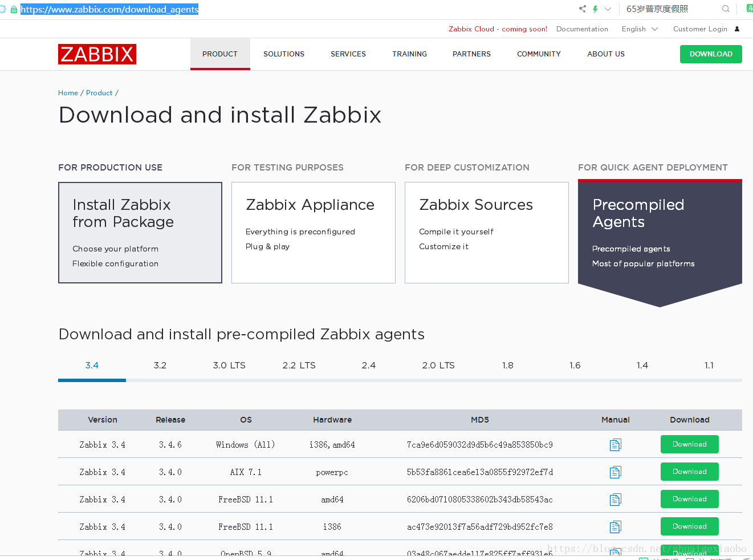Click the browser share icon
753x560 pixels.
click(x=582, y=9)
